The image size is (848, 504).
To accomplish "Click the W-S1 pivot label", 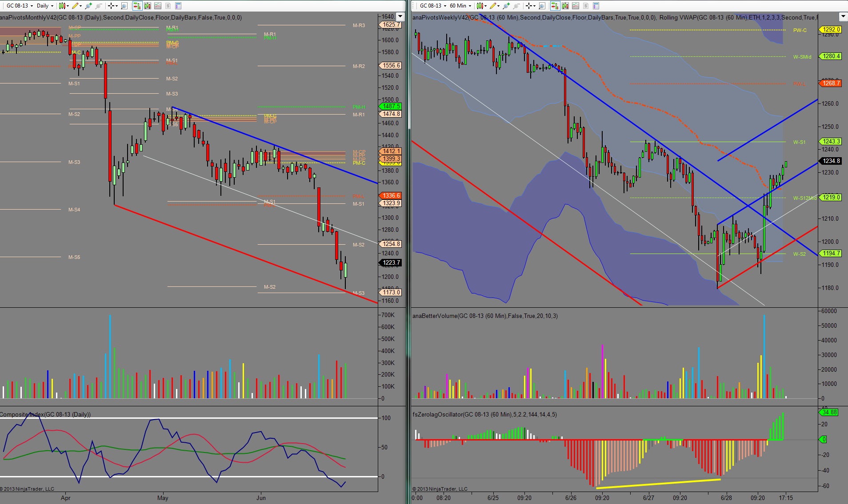I will [799, 142].
